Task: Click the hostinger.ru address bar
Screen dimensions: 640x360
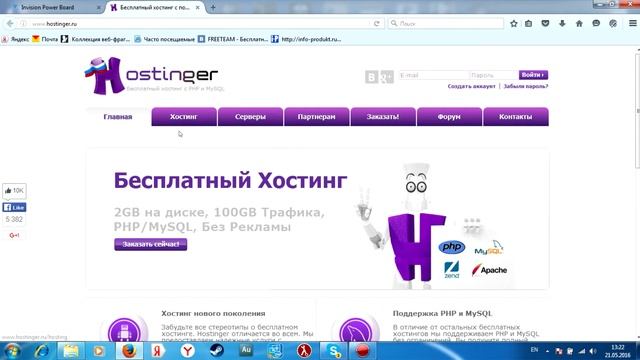Action: (200, 24)
